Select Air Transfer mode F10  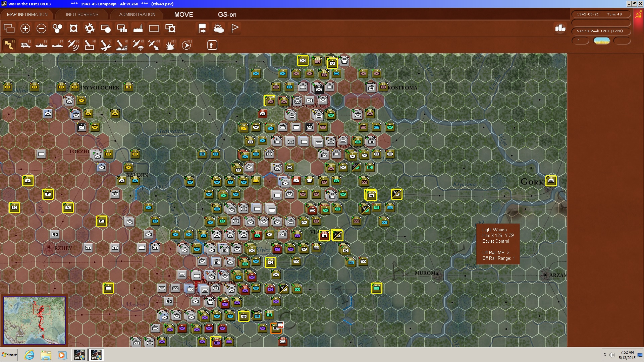tap(154, 45)
